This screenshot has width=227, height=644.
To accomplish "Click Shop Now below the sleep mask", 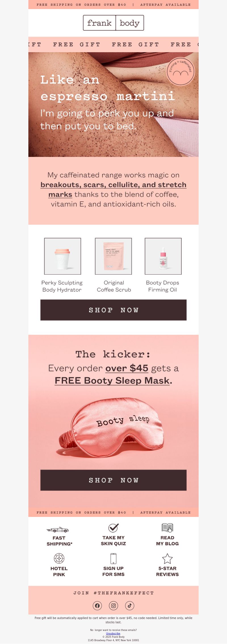I will 113,480.
